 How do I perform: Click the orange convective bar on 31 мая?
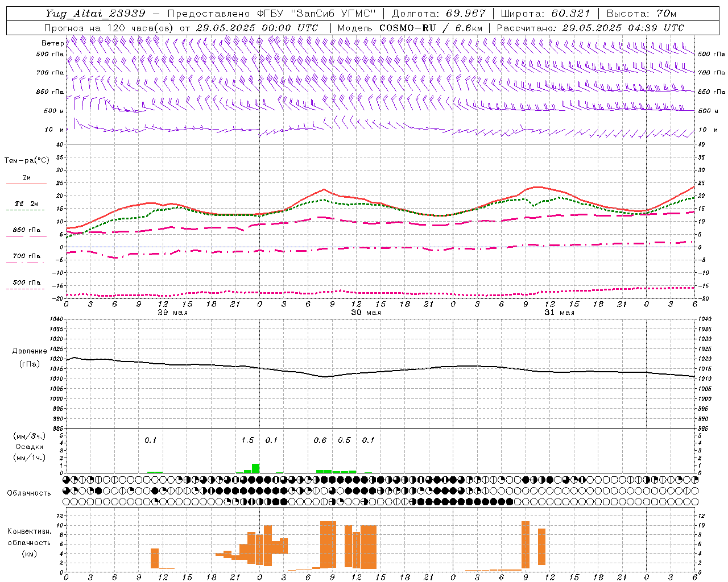coord(525,544)
